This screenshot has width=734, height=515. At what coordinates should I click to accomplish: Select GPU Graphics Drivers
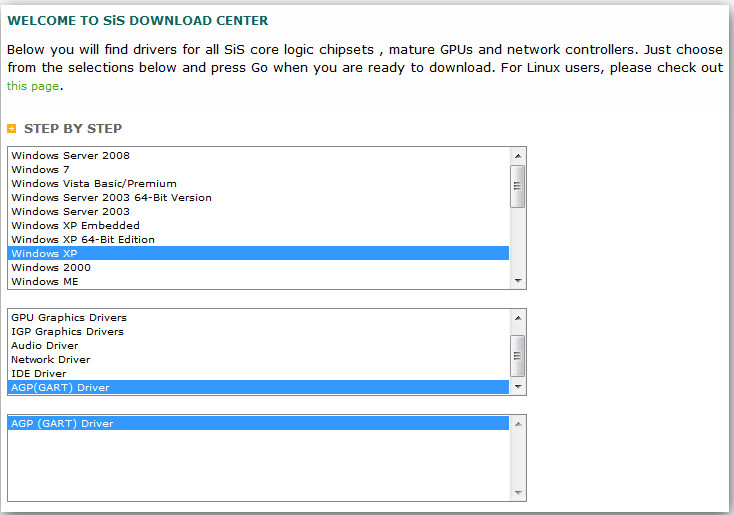(x=258, y=317)
